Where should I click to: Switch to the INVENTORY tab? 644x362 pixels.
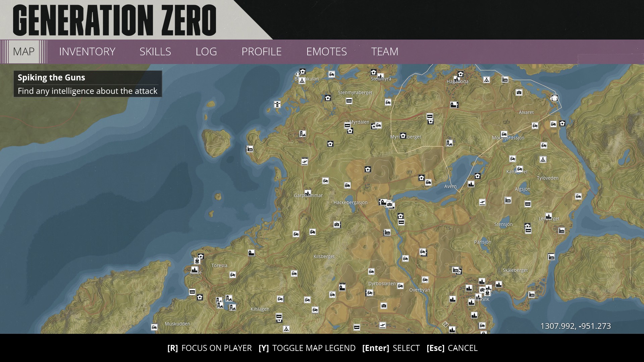[87, 52]
